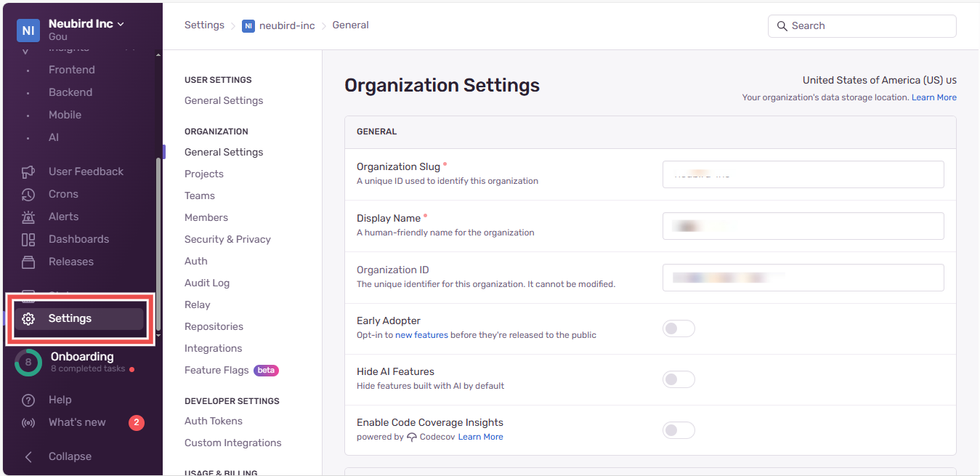
Task: Click the User Feedback megaphone icon
Action: pos(28,172)
